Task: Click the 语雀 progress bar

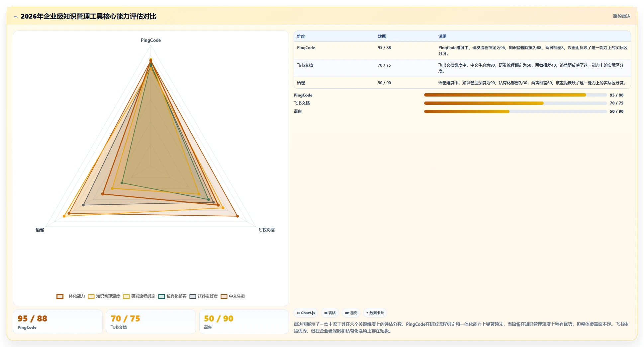Action: [515, 111]
